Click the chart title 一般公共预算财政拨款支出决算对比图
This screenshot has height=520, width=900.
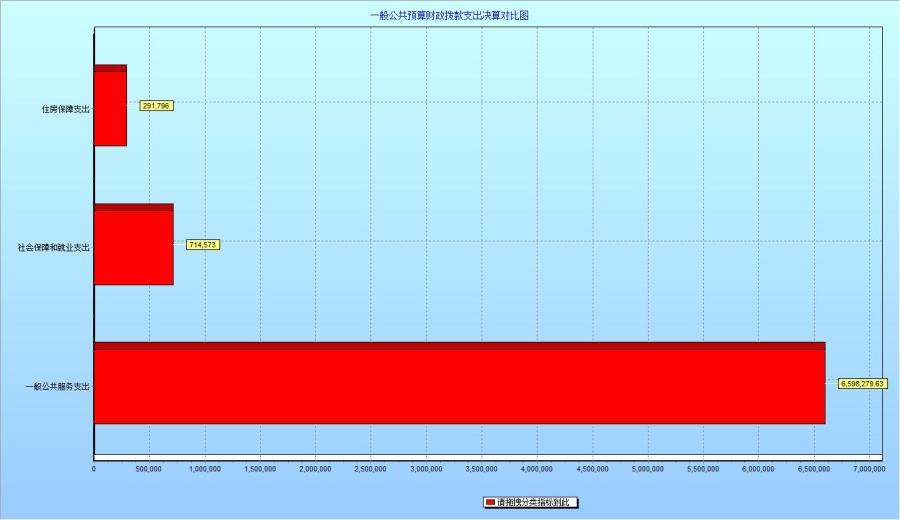[x=449, y=16]
